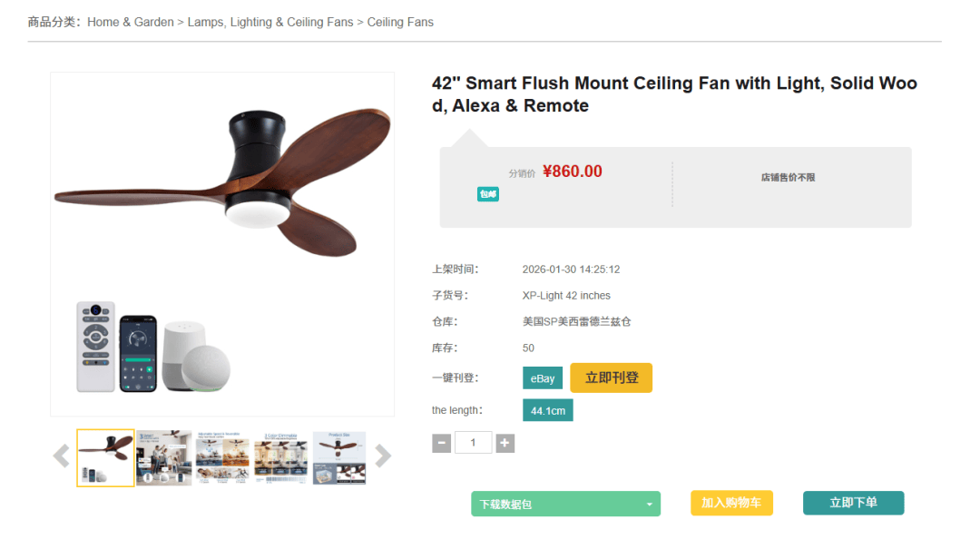Screen dimensions: 980x539
Task: Select the second product thumbnail
Action: click(x=164, y=457)
